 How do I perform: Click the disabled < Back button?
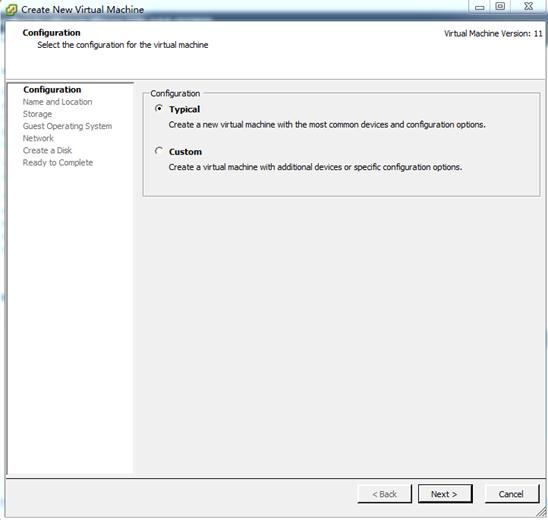[x=384, y=494]
